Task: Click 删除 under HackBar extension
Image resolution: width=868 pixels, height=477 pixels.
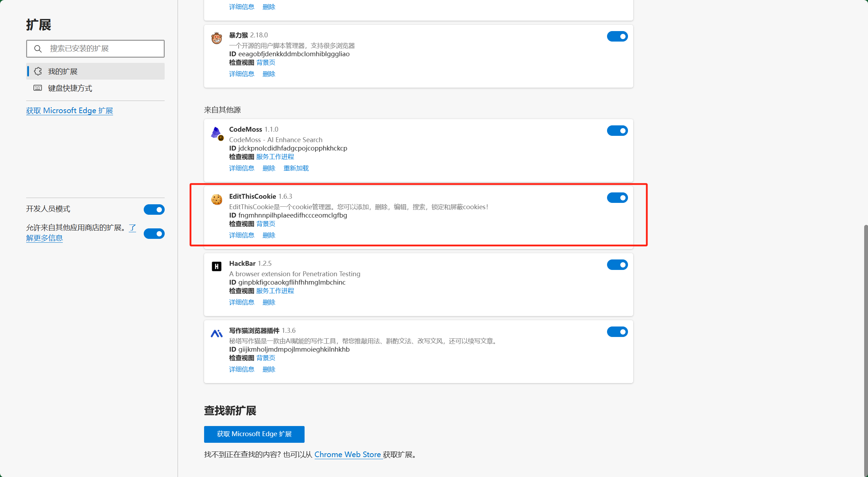Action: [269, 302]
